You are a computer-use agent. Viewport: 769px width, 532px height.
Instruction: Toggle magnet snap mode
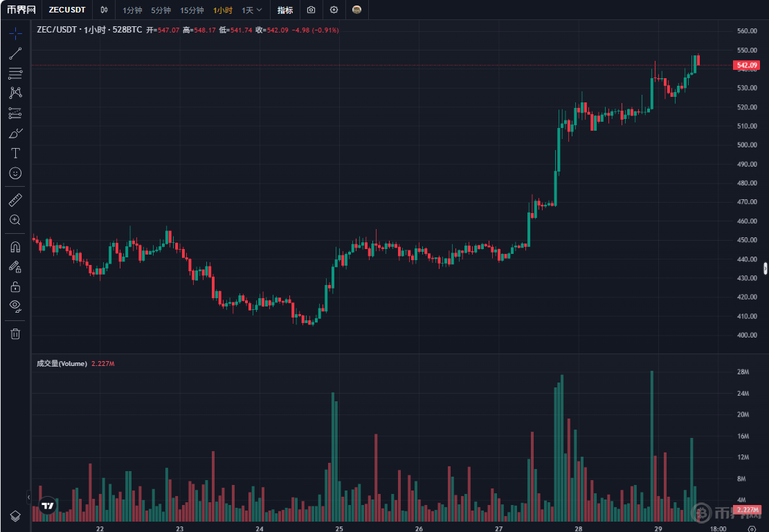15,247
